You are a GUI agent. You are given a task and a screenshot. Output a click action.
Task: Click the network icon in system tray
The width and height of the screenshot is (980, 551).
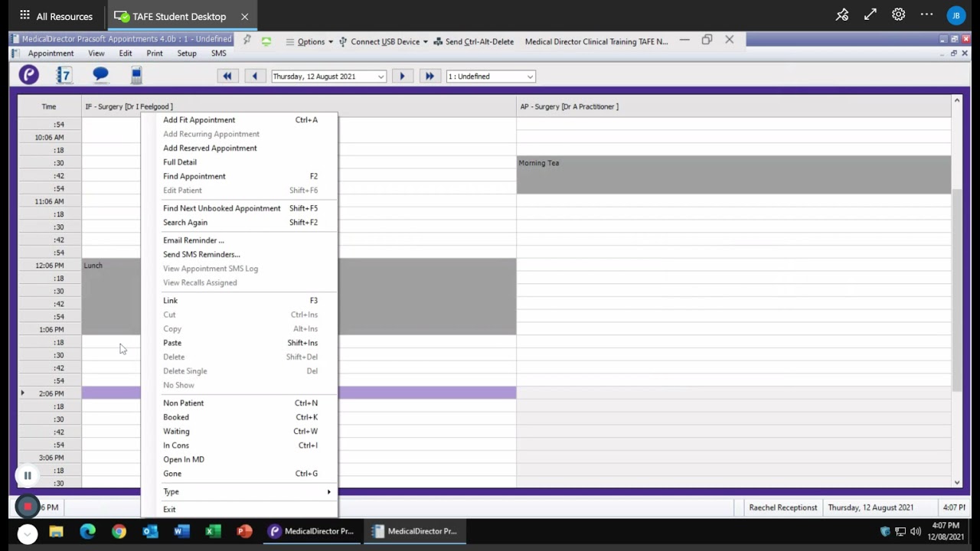(x=900, y=531)
